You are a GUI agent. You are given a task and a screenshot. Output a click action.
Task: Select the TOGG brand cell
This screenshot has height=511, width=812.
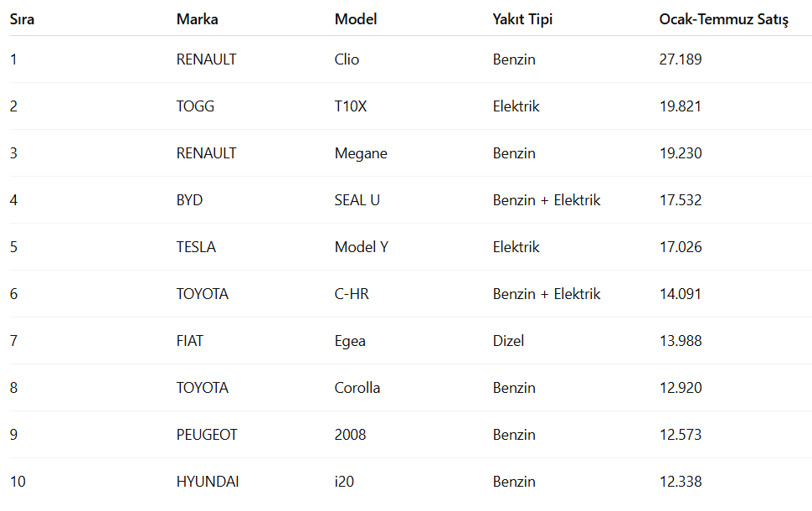pos(195,106)
